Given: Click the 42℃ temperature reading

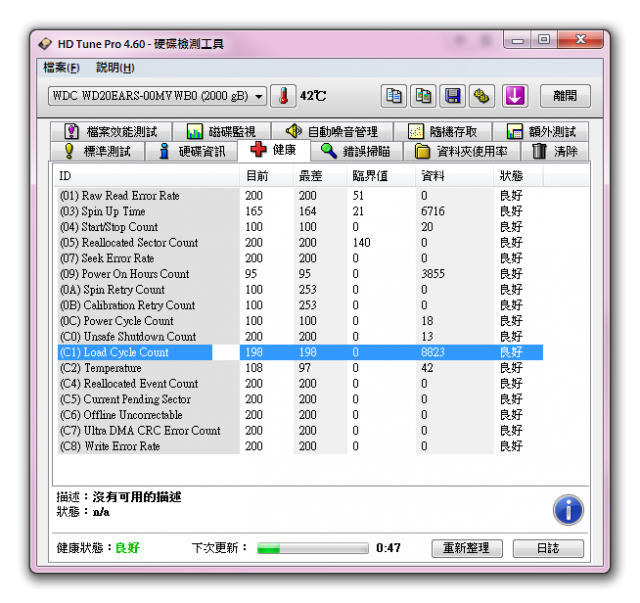Looking at the screenshot, I should coord(313,96).
